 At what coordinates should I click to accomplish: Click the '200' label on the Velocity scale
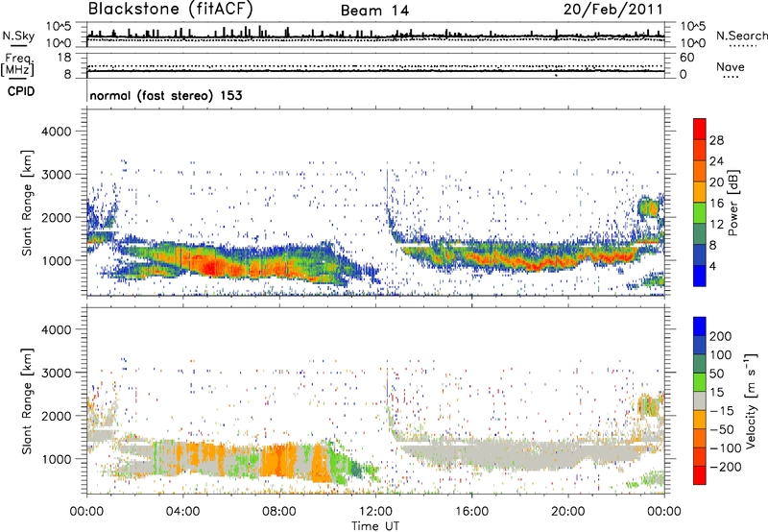pos(721,336)
